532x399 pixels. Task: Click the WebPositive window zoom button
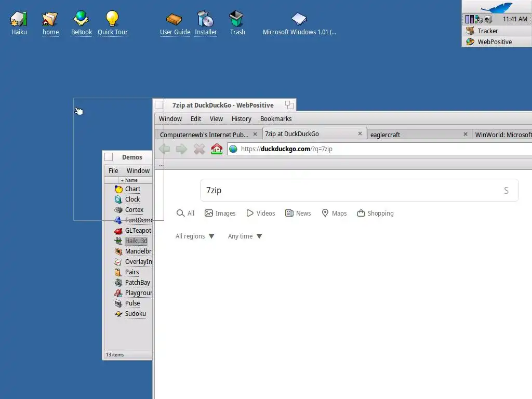(x=289, y=105)
